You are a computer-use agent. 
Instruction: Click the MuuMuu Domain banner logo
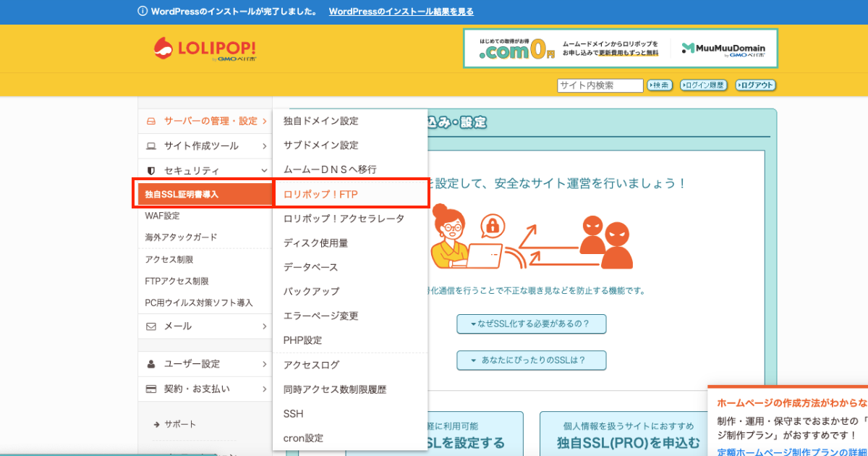tap(723, 48)
